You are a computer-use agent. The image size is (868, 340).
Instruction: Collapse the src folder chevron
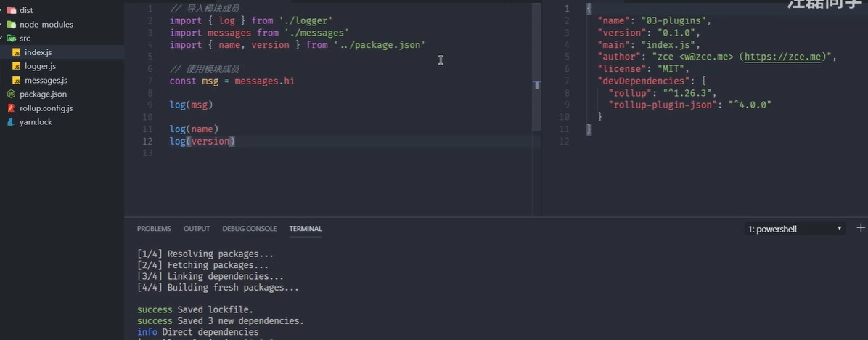(x=3, y=38)
